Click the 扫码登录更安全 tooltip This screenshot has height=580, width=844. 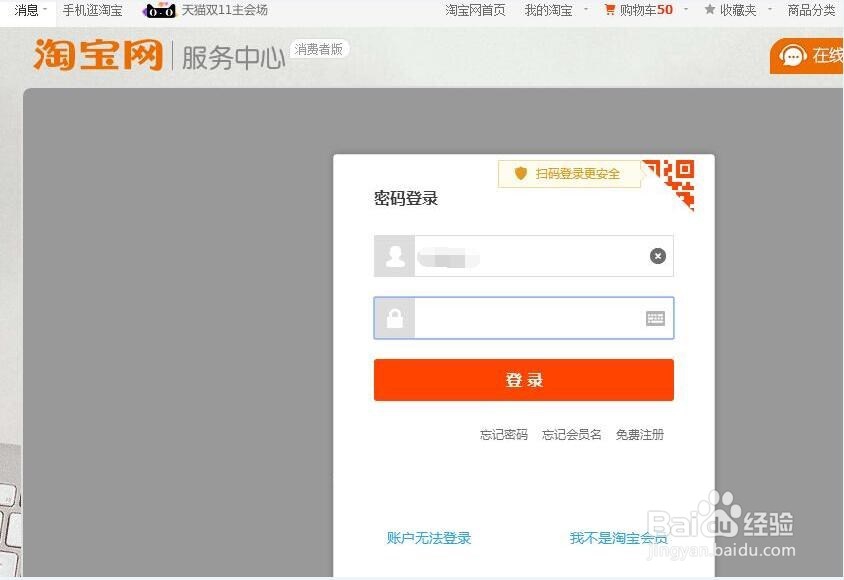[569, 174]
